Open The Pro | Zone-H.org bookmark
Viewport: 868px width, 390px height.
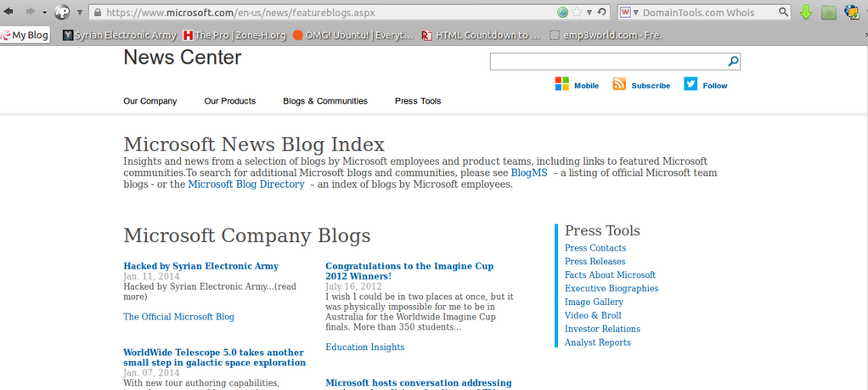(234, 36)
